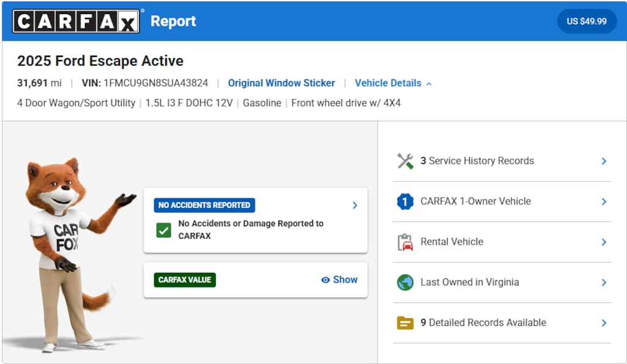Click No Accidents or Damage Reported text
627x364 pixels.
[x=250, y=230]
